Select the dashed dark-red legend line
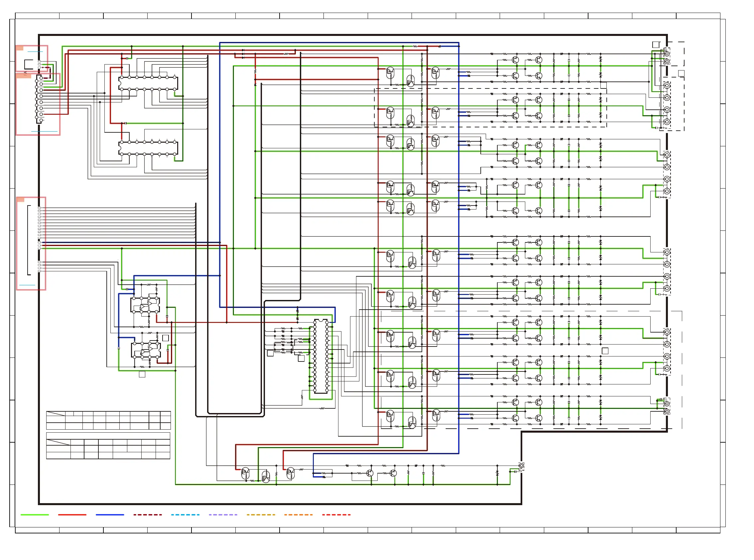The image size is (754, 560). pos(147,514)
